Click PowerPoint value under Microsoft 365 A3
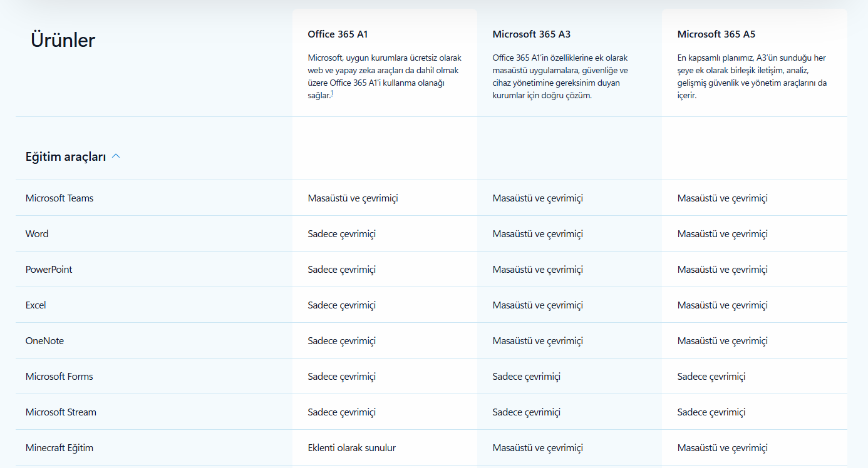Viewport: 868px width, 468px height. pos(538,270)
